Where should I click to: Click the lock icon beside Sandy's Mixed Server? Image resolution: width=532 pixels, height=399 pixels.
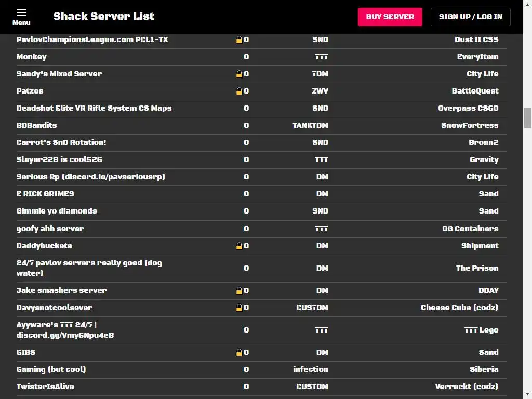click(x=239, y=74)
